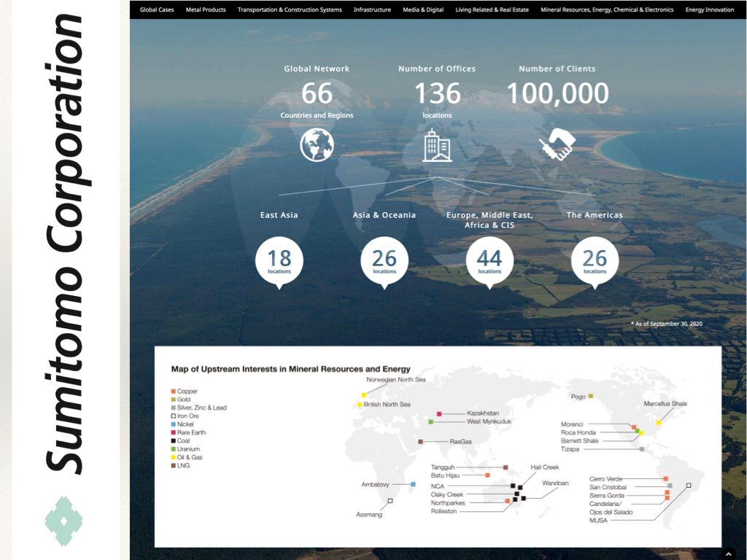Click the Pogo gold marker
The width and height of the screenshot is (747, 560).
tap(591, 396)
